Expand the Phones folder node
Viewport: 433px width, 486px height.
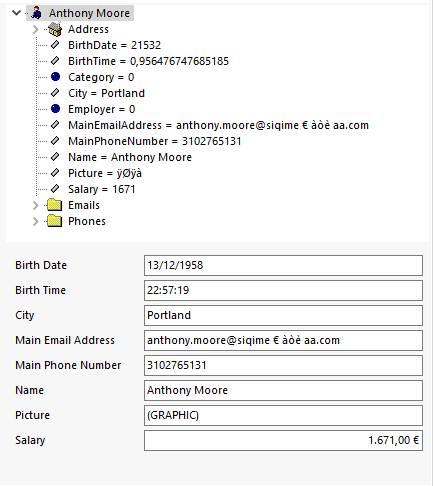click(36, 221)
